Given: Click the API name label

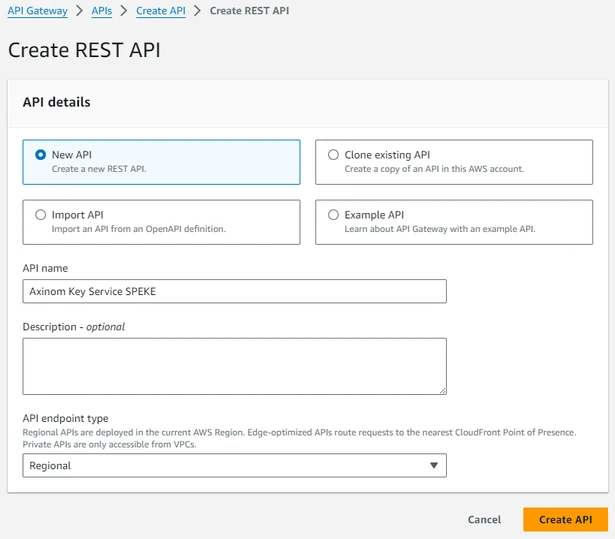Looking at the screenshot, I should [x=45, y=268].
